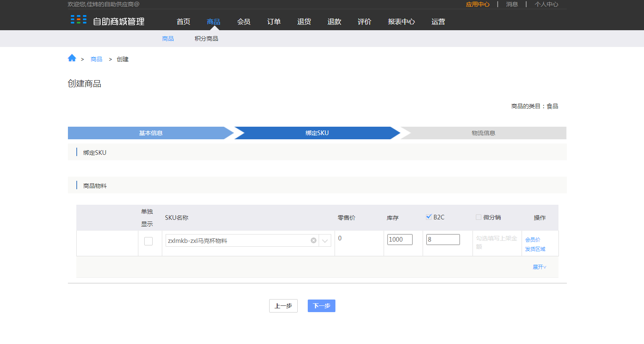644x344 pixels.
Task: Open 个人中心 link
Action: 546,4
